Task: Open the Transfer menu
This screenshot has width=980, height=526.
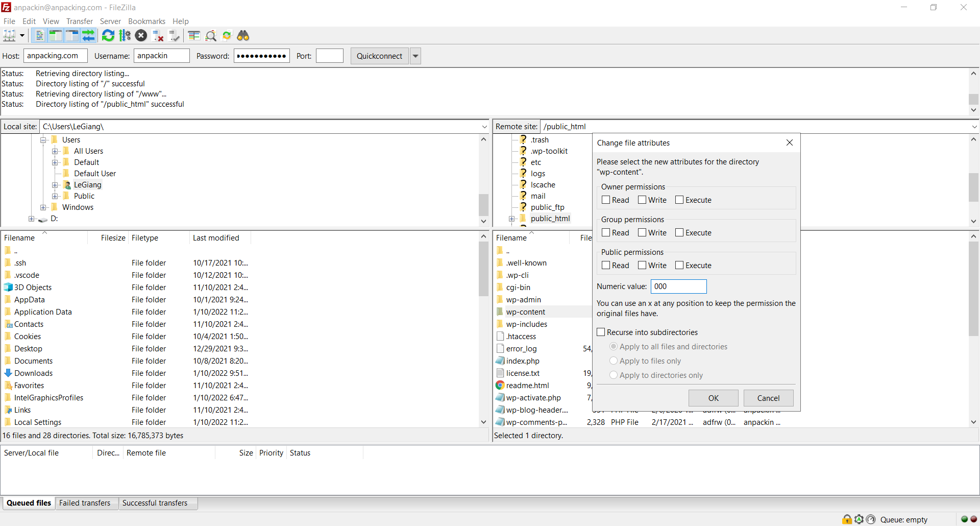Action: (x=80, y=21)
